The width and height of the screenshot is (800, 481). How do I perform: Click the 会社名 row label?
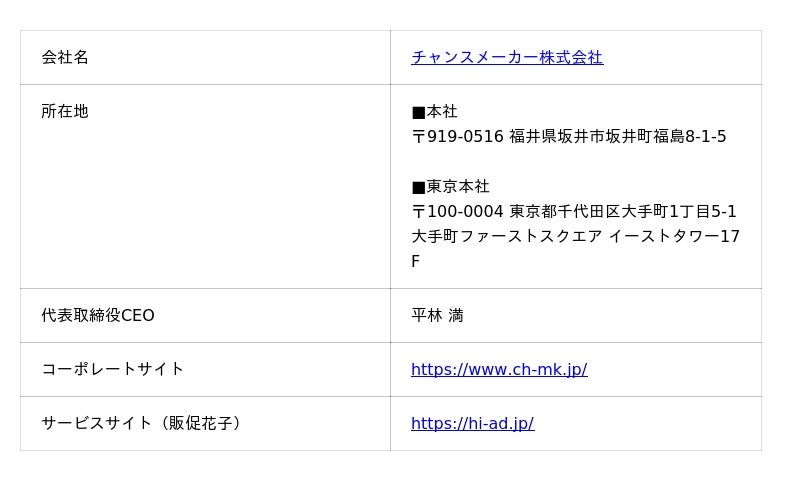click(x=65, y=58)
